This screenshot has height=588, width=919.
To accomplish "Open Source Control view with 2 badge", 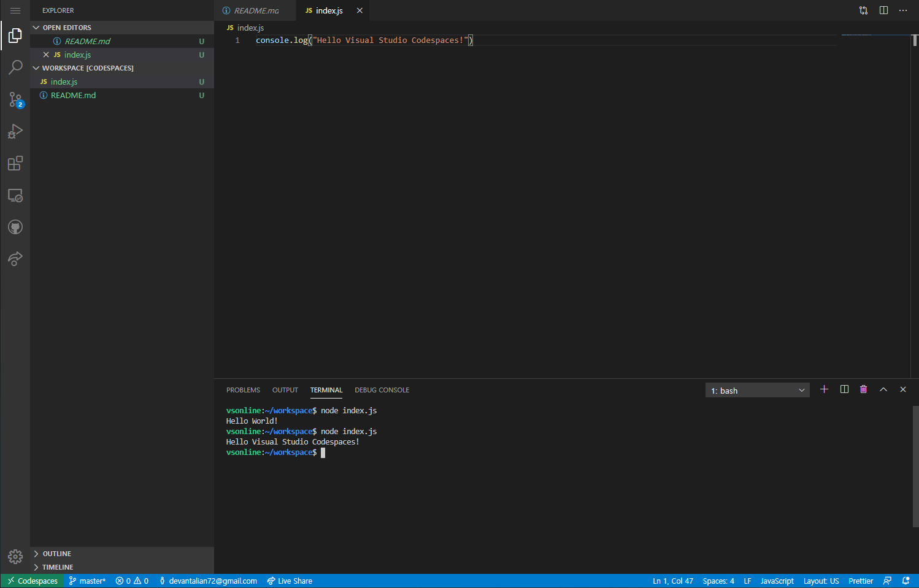I will click(15, 99).
